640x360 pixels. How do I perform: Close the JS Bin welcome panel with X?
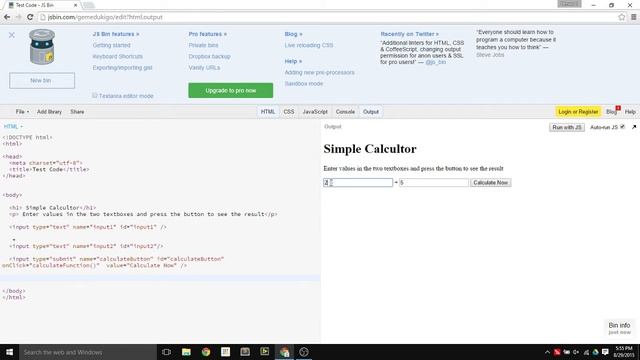(x=11, y=35)
